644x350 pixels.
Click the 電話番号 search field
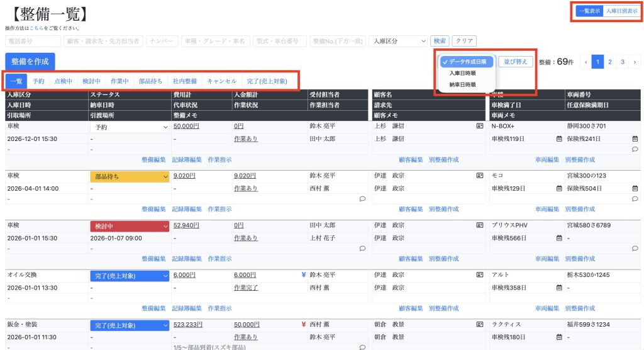tap(33, 41)
